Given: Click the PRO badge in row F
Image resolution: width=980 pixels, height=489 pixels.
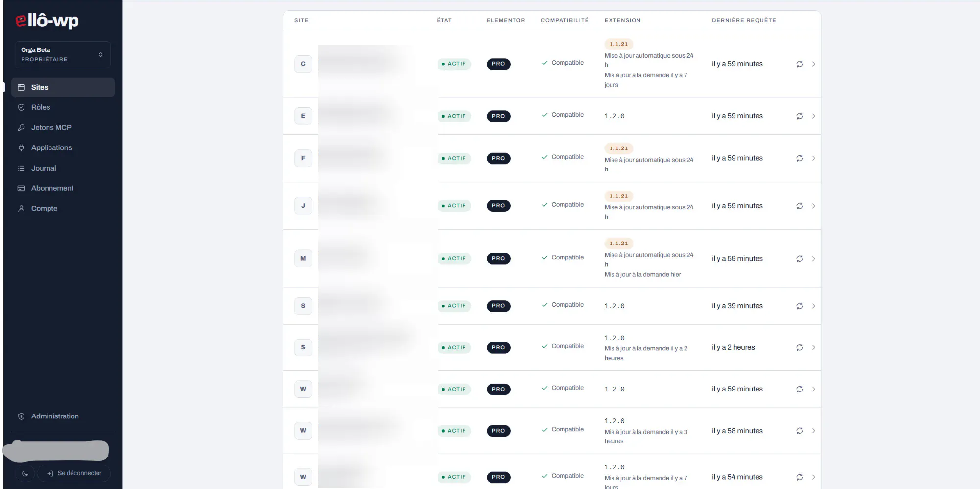Looking at the screenshot, I should (498, 158).
